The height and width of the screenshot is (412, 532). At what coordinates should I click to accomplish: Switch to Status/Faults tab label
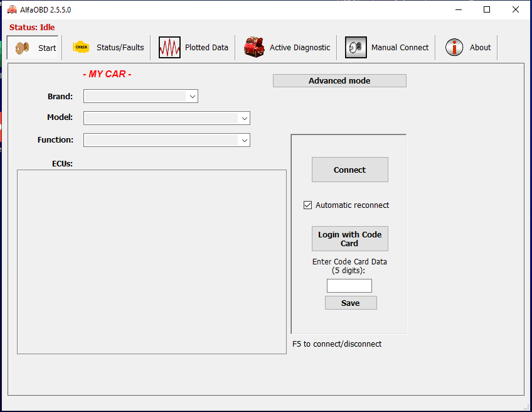(x=120, y=48)
